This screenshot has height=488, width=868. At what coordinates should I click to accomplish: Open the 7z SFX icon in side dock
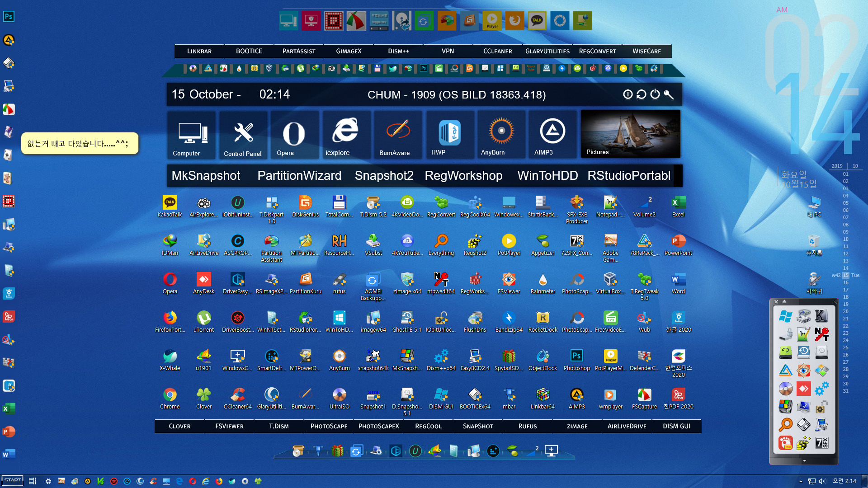click(821, 443)
